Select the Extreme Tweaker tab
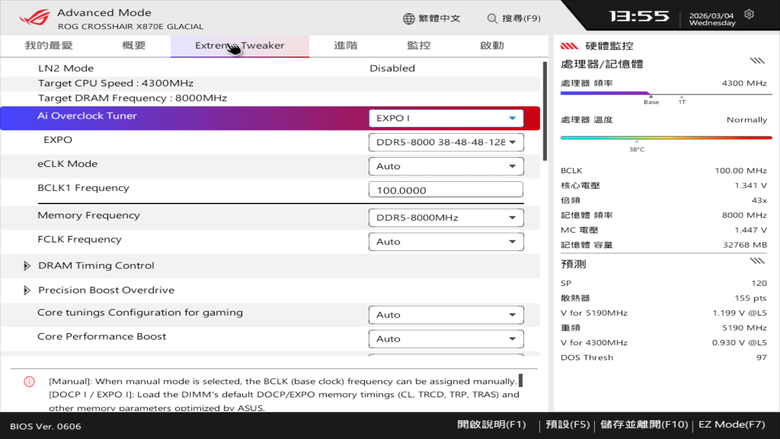 (x=240, y=46)
